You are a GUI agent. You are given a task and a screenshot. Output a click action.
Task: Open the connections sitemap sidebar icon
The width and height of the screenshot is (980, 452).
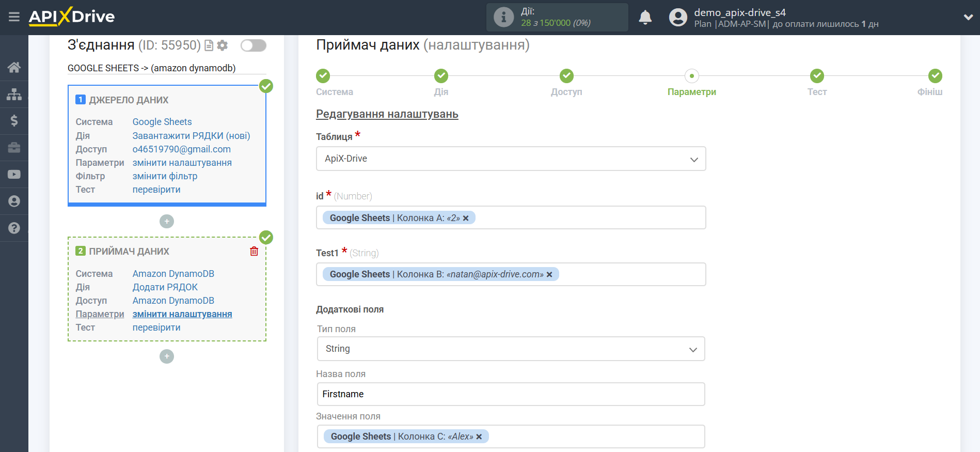pyautogui.click(x=14, y=94)
